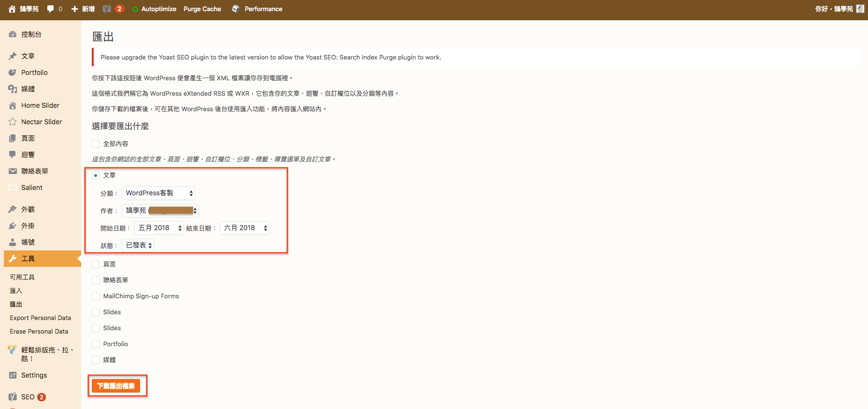Click the Yoast notification count badge in admin bar
The width and height of the screenshot is (868, 409).
119,9
